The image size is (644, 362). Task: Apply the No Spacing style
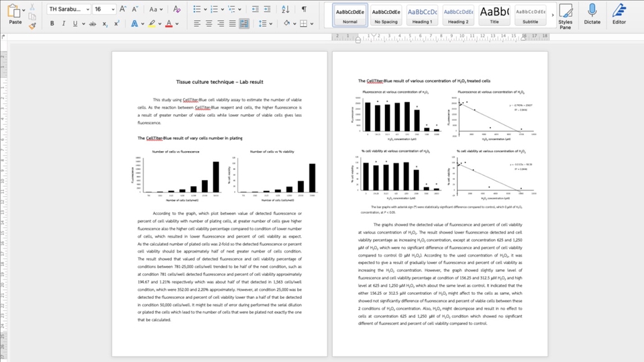[x=386, y=15]
